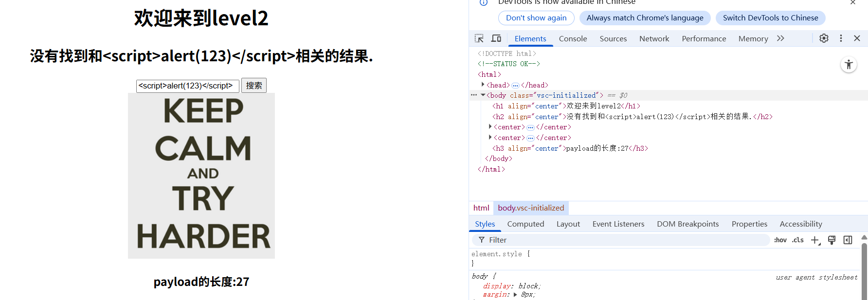Toggle the device toolbar icon
868x300 pixels.
[496, 38]
